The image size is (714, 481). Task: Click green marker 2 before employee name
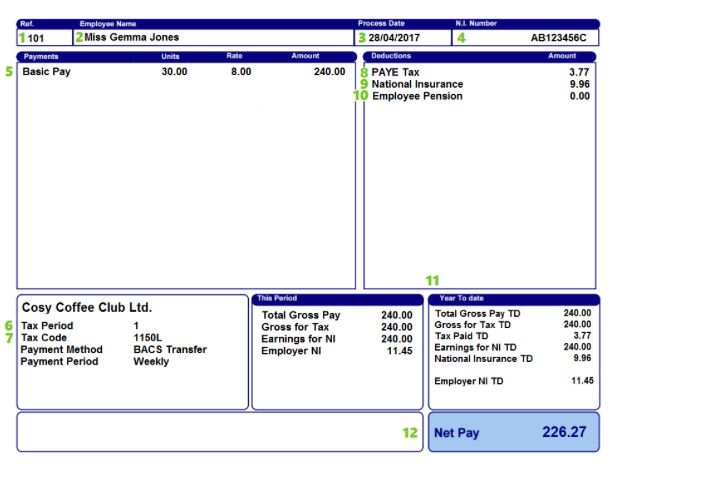[x=79, y=38]
